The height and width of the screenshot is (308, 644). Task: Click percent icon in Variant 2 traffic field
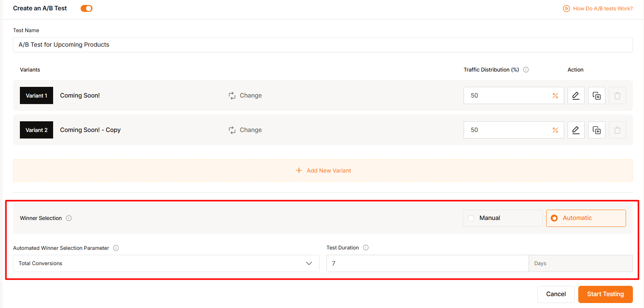tap(555, 130)
